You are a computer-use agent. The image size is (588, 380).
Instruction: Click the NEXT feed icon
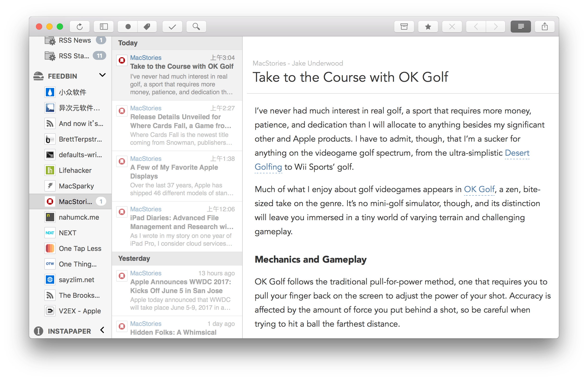click(x=50, y=233)
